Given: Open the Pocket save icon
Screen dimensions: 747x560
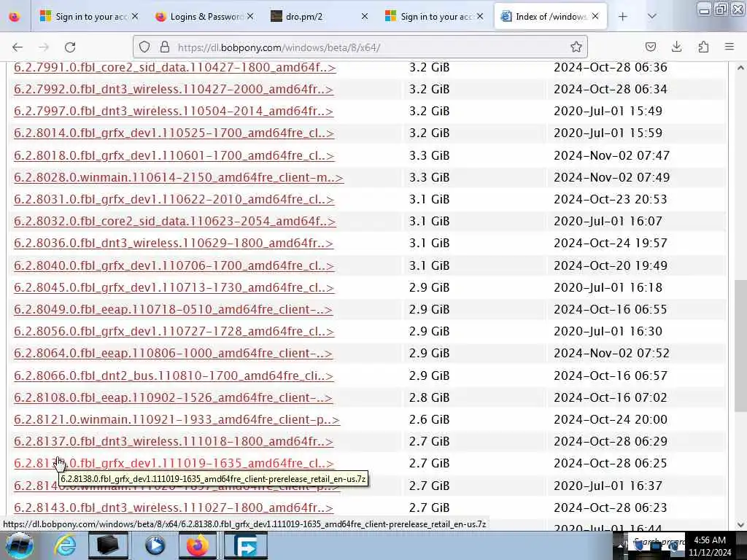Looking at the screenshot, I should click(650, 47).
